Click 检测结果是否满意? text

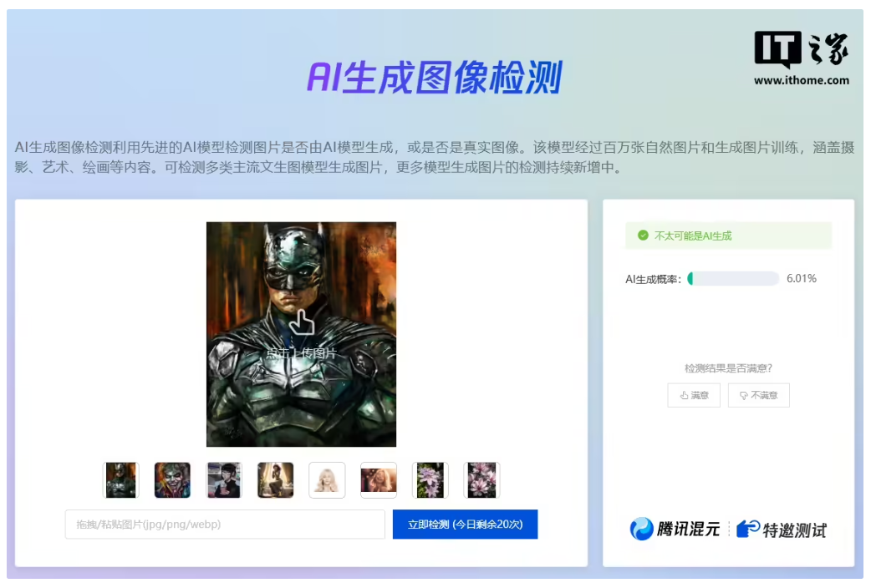(728, 368)
